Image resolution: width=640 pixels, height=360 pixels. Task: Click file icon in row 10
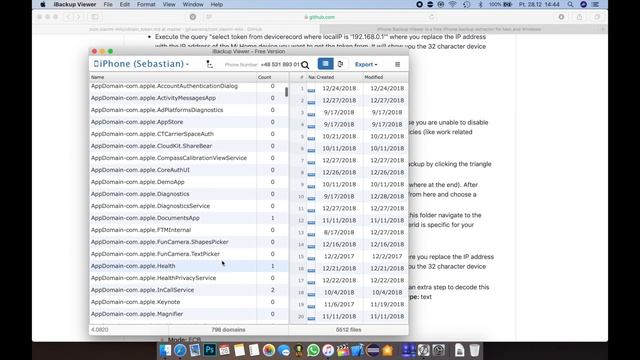(311, 198)
